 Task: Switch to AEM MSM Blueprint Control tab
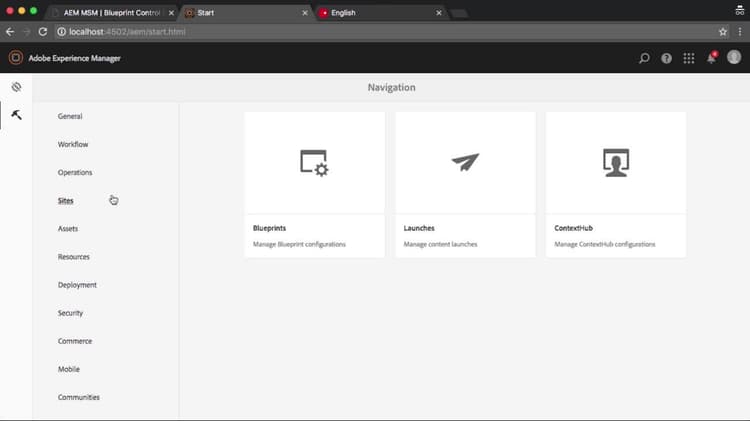pyautogui.click(x=112, y=13)
